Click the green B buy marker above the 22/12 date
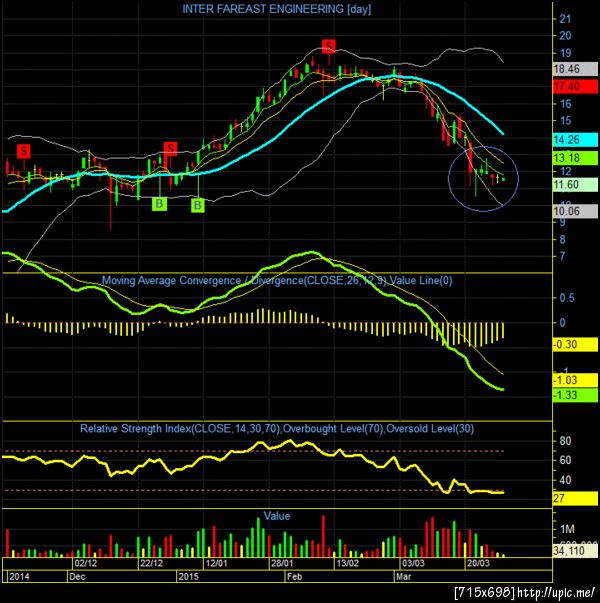Image resolution: width=600 pixels, height=603 pixels. (x=159, y=204)
